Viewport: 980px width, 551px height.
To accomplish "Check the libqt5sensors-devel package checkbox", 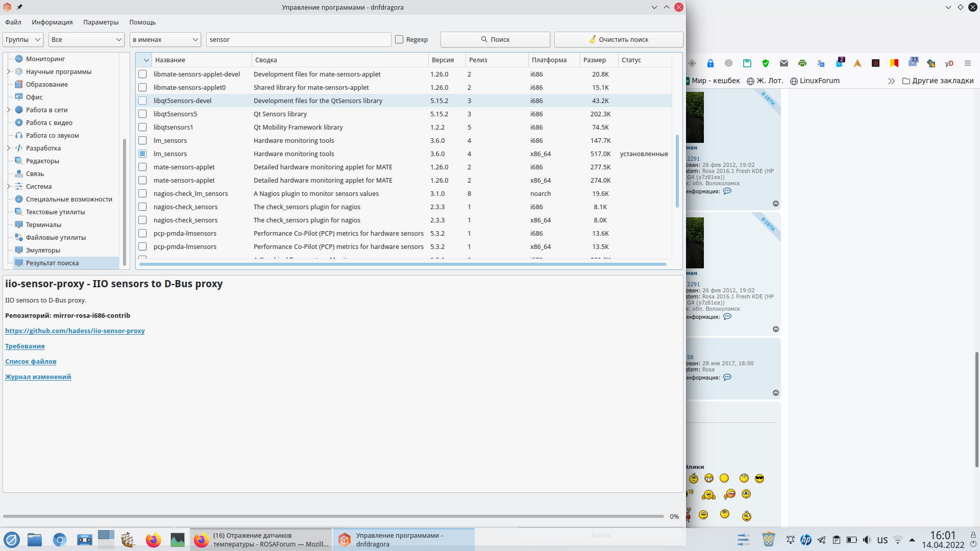I will 142,101.
